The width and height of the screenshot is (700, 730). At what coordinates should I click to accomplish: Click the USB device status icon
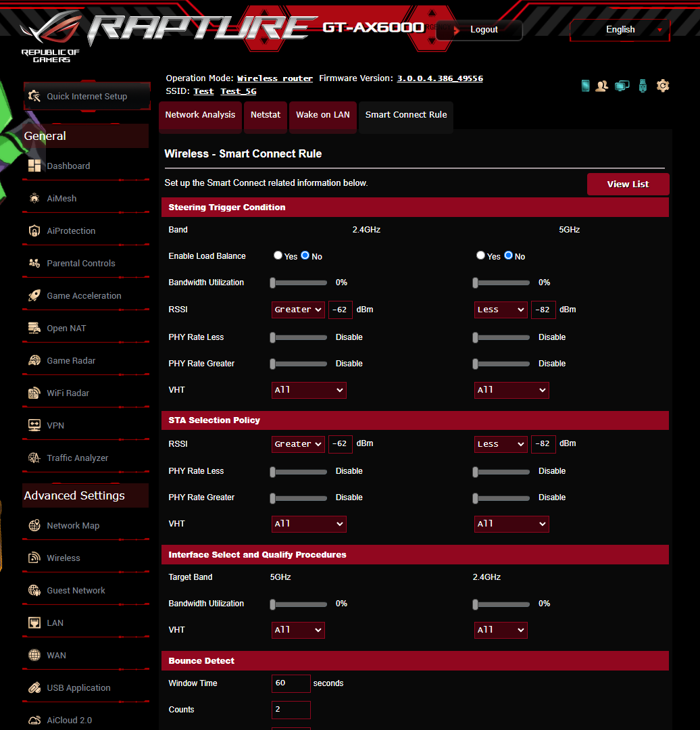[643, 86]
